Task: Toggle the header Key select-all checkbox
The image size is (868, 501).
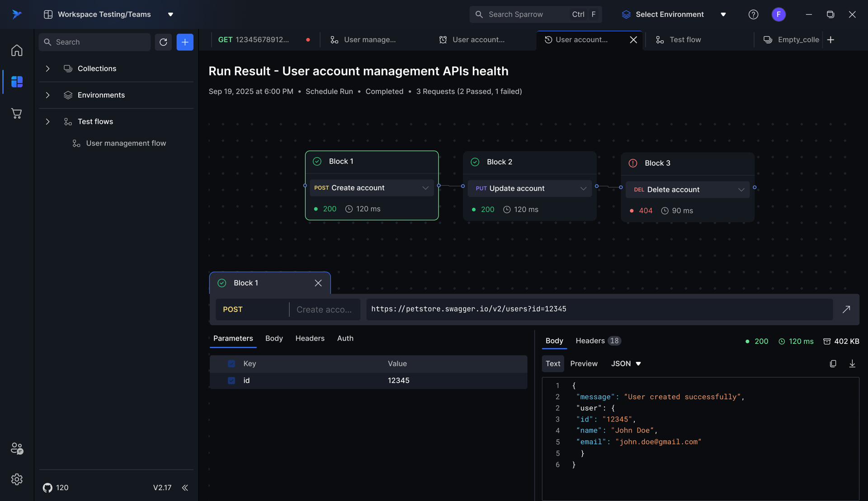Action: (x=231, y=364)
